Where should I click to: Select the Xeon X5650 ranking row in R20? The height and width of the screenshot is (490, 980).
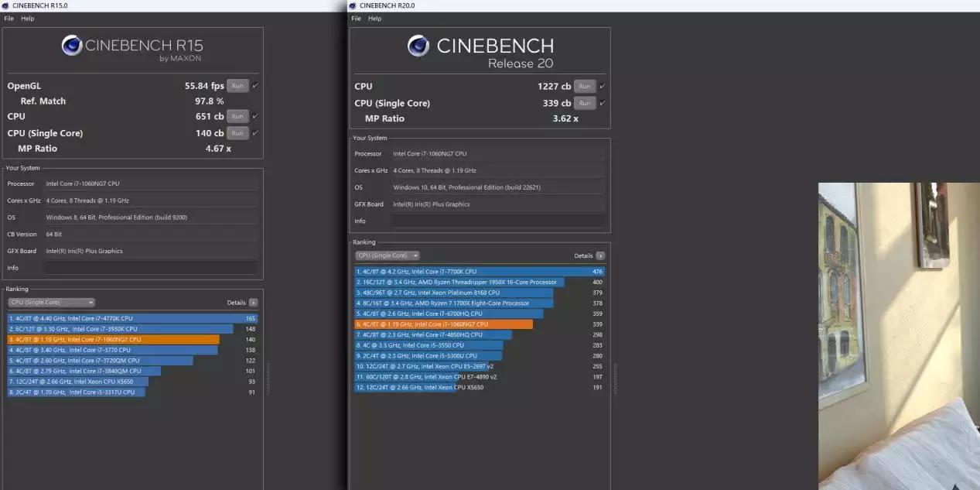[480, 387]
